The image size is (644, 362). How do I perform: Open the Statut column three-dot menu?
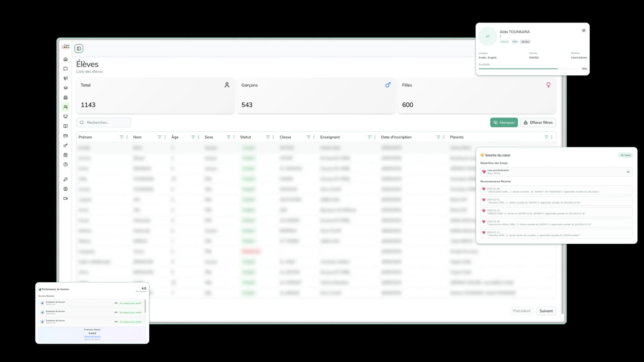pos(273,137)
